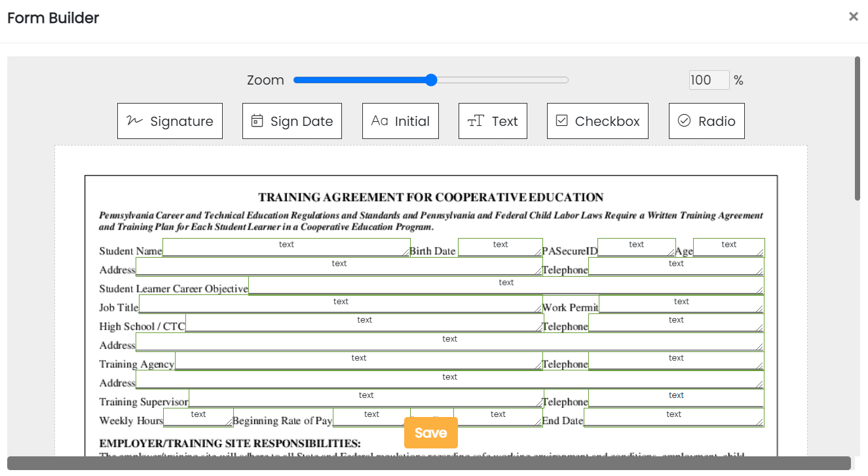This screenshot has height=476, width=868.
Task: Select the Work Permit text field
Action: coord(681,304)
